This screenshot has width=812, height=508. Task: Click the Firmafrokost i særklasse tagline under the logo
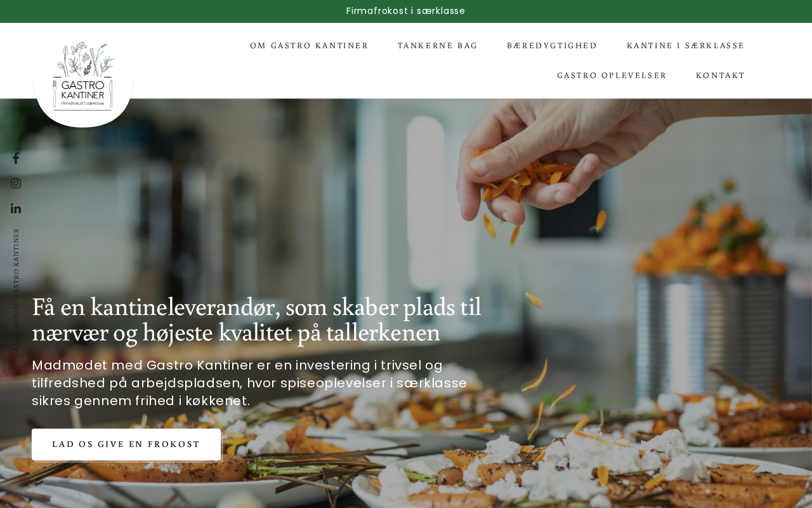pyautogui.click(x=82, y=104)
